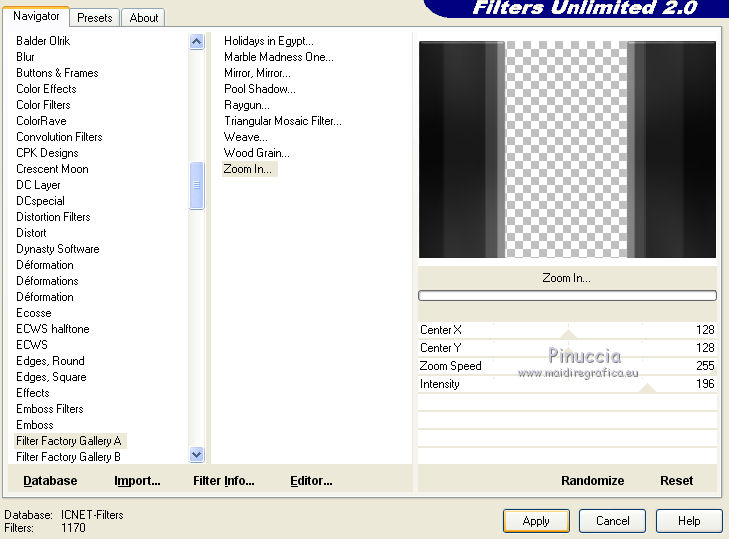Select Marble Madness One... filter
The width and height of the screenshot is (729, 539).
click(x=278, y=57)
